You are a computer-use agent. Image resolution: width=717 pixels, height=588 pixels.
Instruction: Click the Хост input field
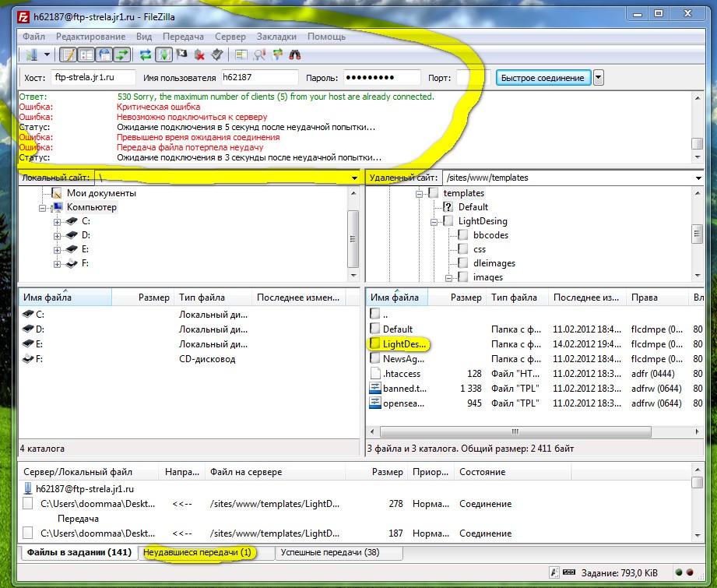tap(93, 77)
